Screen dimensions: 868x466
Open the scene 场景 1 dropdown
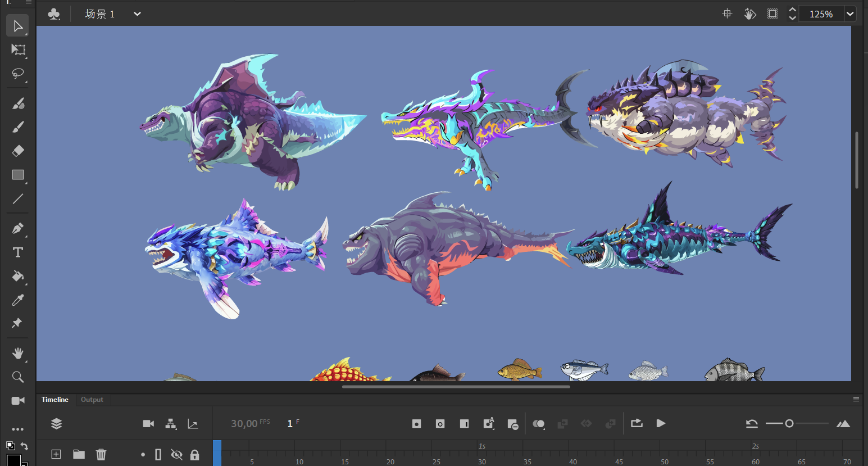(137, 14)
